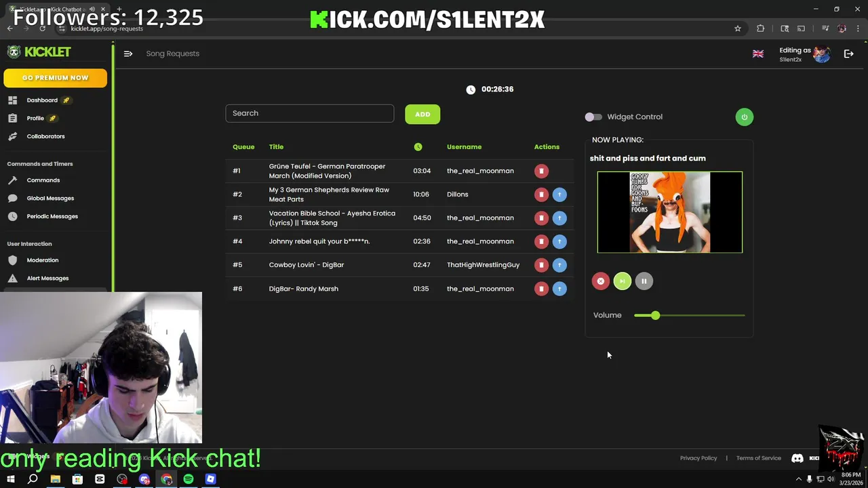
Task: Open Chrome three-dot menu
Action: (858, 28)
